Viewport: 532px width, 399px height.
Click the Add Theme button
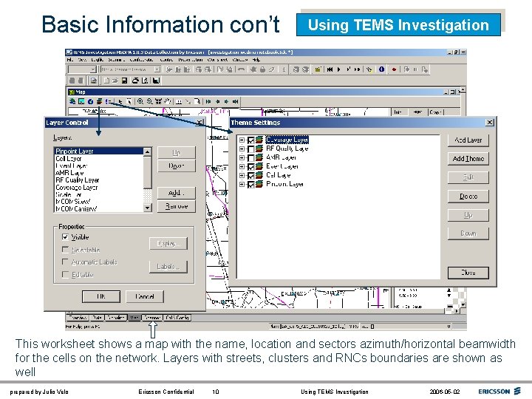[468, 158]
